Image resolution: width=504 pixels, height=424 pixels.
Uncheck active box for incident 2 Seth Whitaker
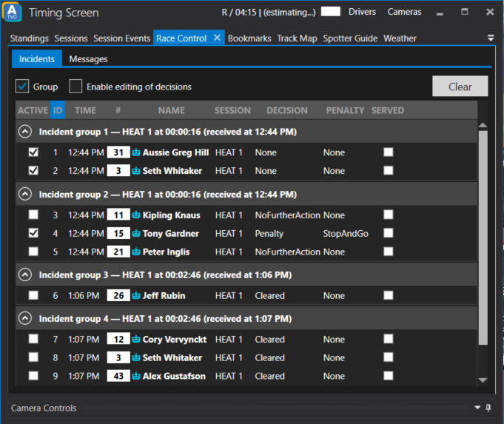pyautogui.click(x=33, y=170)
